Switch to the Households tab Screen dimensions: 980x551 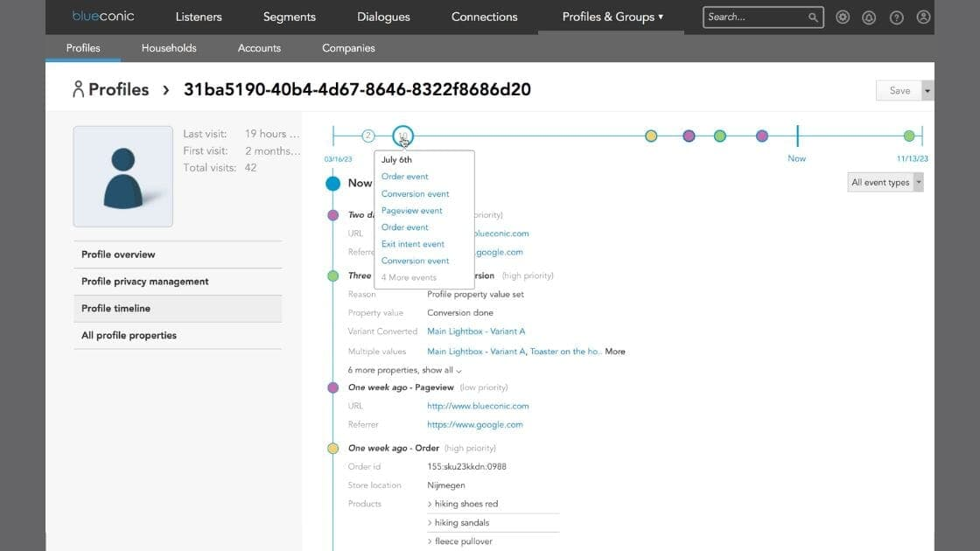pos(169,48)
